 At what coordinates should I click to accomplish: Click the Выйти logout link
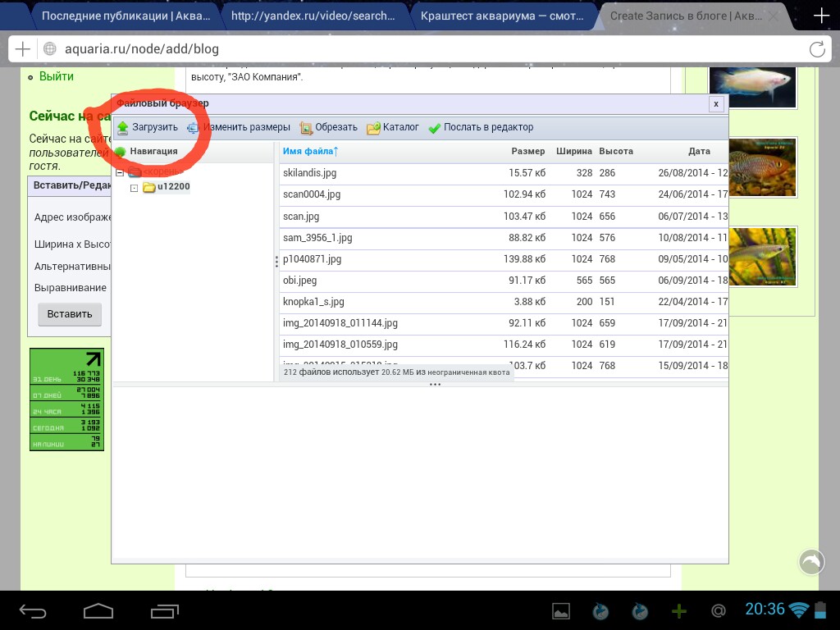[x=57, y=76]
